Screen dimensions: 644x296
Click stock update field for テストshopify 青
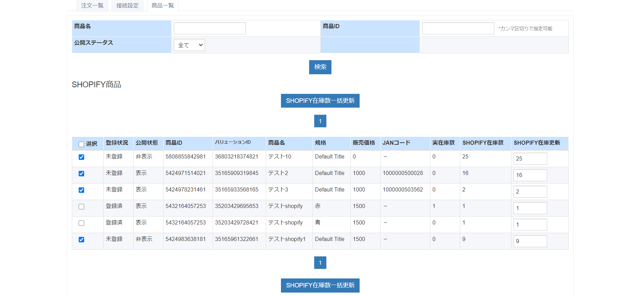pyautogui.click(x=530, y=224)
